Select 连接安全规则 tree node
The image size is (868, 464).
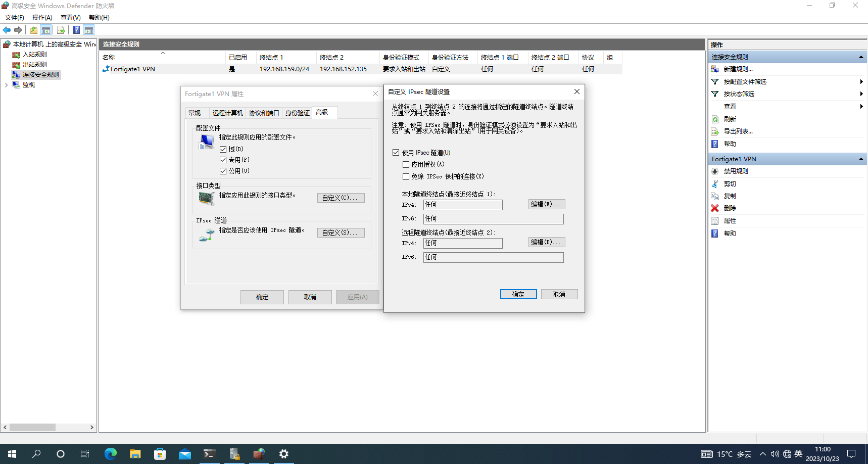40,75
